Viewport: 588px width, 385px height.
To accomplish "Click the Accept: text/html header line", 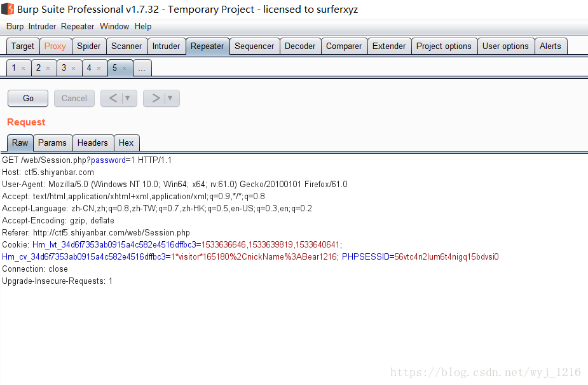I will point(133,196).
